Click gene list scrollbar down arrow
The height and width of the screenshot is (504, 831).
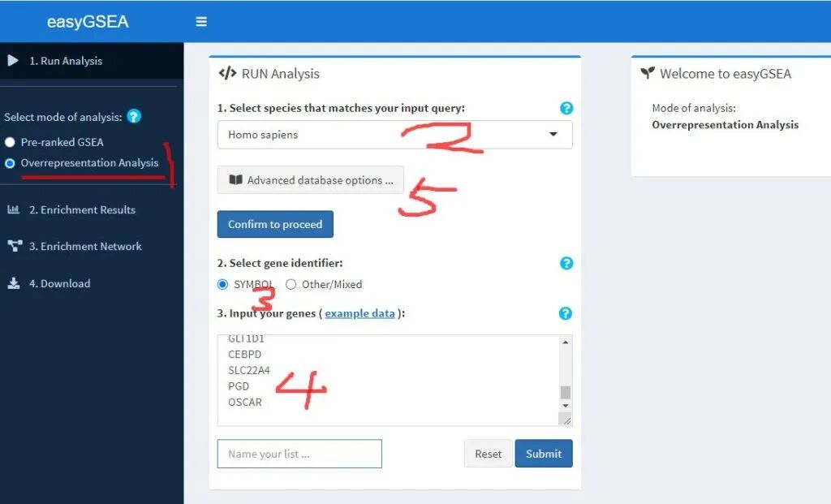tap(566, 406)
